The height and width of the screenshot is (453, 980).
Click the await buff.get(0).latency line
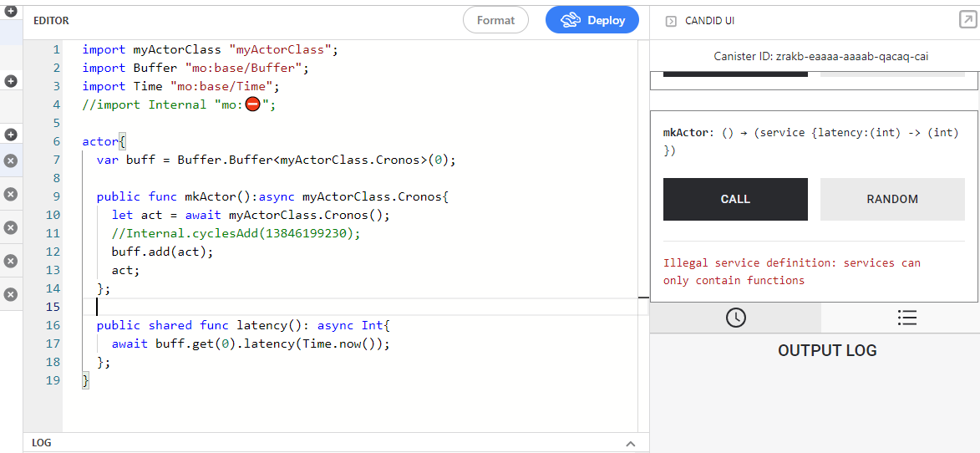coord(251,344)
